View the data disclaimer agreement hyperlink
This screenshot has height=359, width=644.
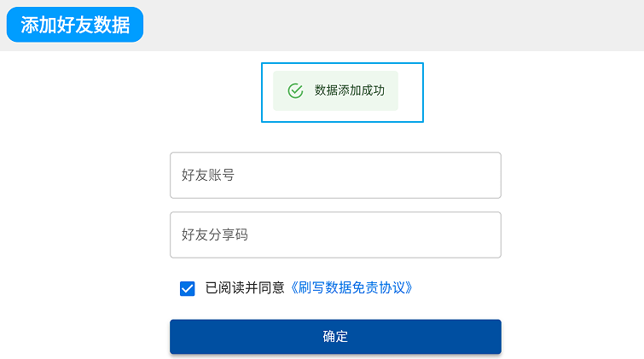(351, 287)
